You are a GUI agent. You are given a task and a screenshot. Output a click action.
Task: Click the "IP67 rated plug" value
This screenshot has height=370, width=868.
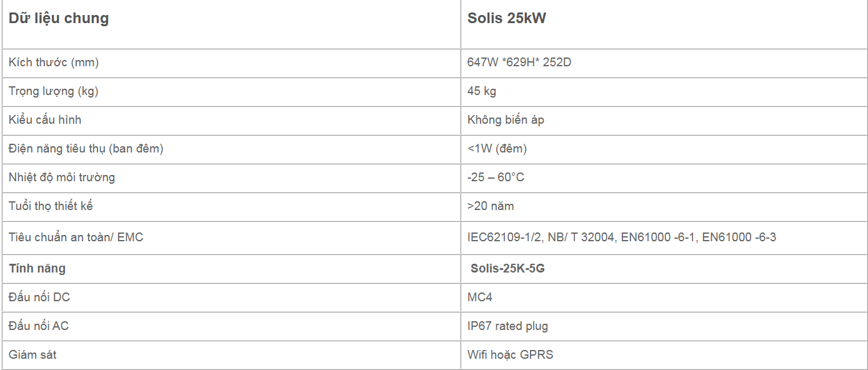507,326
